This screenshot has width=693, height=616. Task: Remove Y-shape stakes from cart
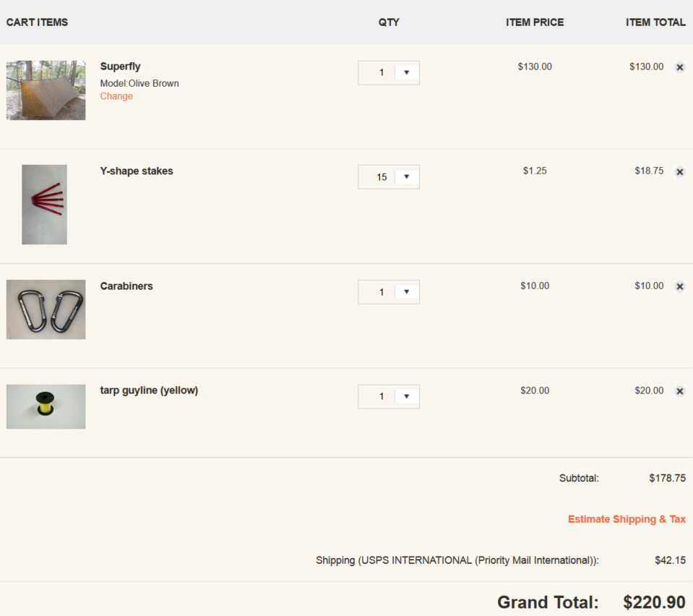679,172
